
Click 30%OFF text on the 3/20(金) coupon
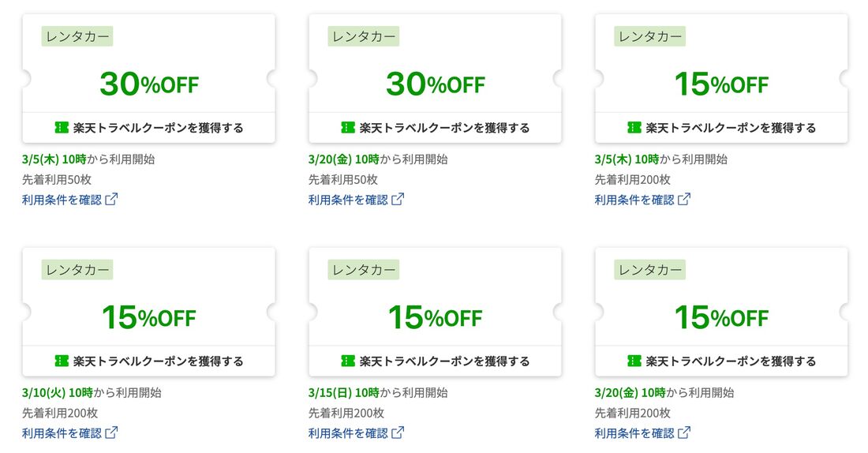pos(435,84)
